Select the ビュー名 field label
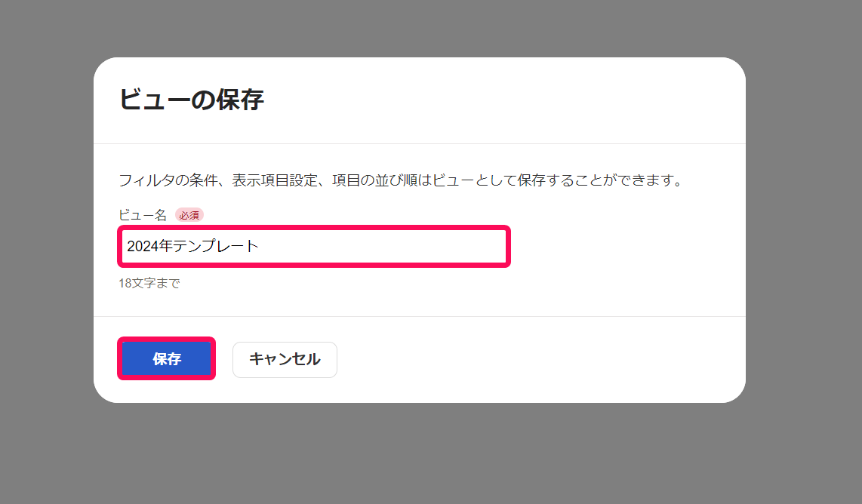The width and height of the screenshot is (862, 504). (143, 215)
